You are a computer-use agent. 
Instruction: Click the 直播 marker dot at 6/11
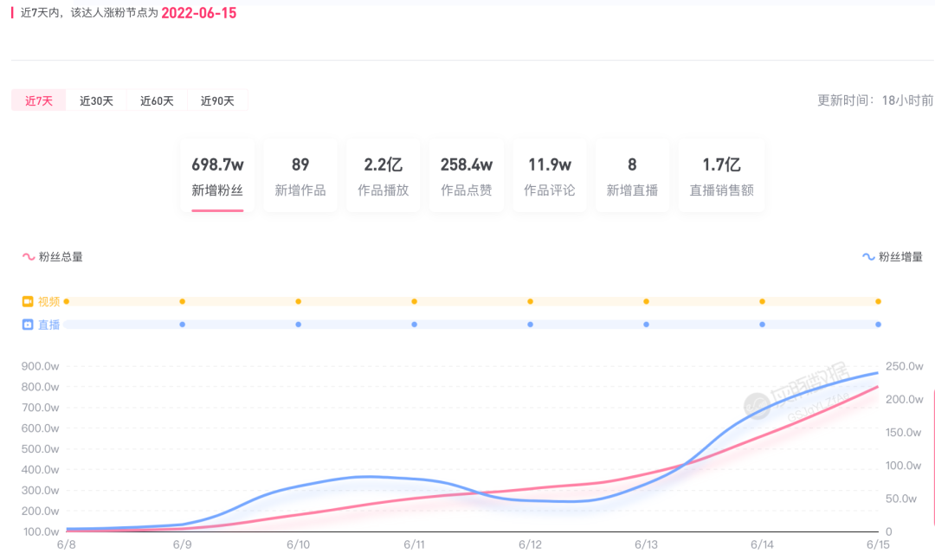[415, 325]
